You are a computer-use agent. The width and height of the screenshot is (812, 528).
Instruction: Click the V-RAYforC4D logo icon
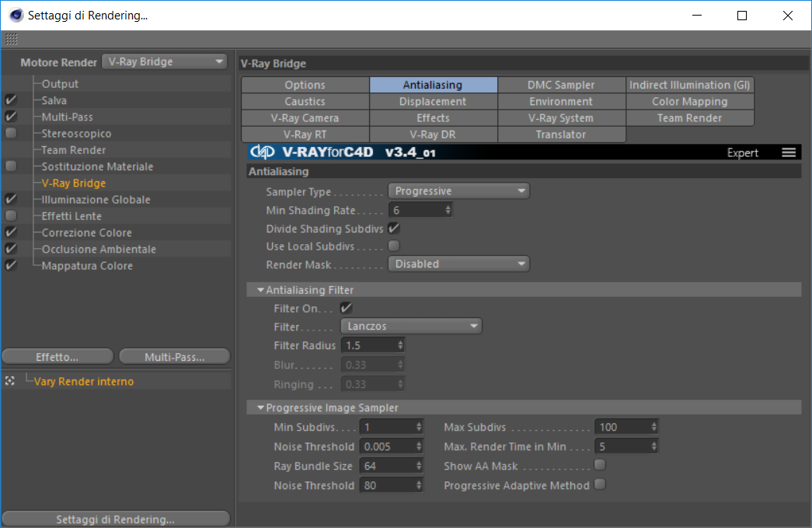click(262, 152)
